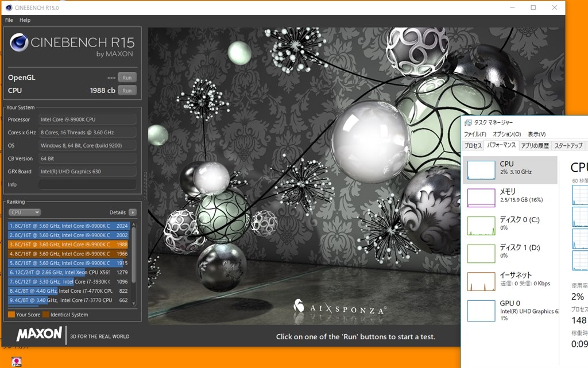588x368 pixels.
Task: Select ranking row 5 with score 1915
Action: pyautogui.click(x=69, y=263)
